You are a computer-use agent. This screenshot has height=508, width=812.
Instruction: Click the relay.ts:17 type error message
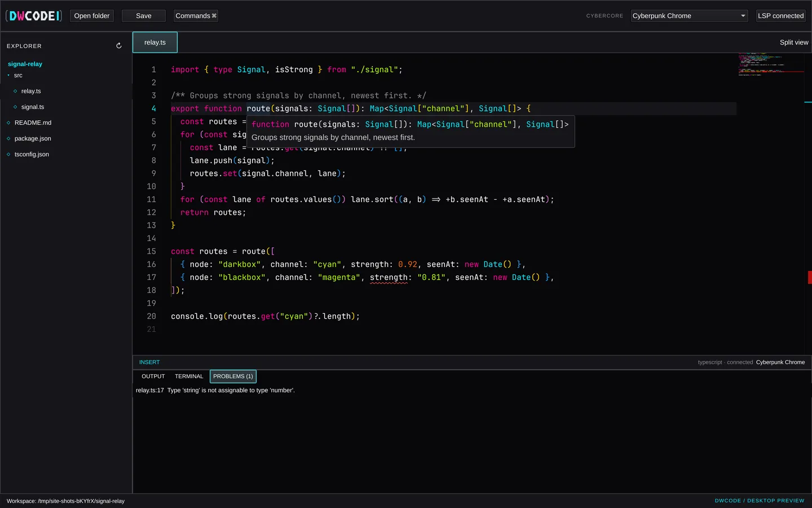pyautogui.click(x=215, y=391)
